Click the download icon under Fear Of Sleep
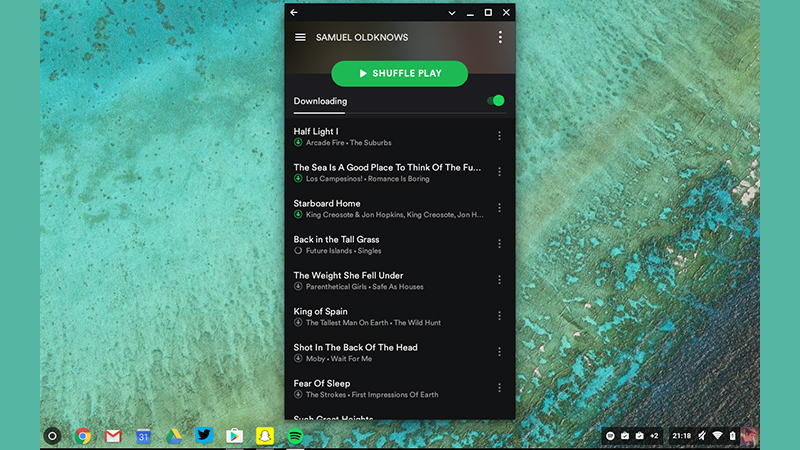Screen dimensions: 800x450 click(x=298, y=394)
